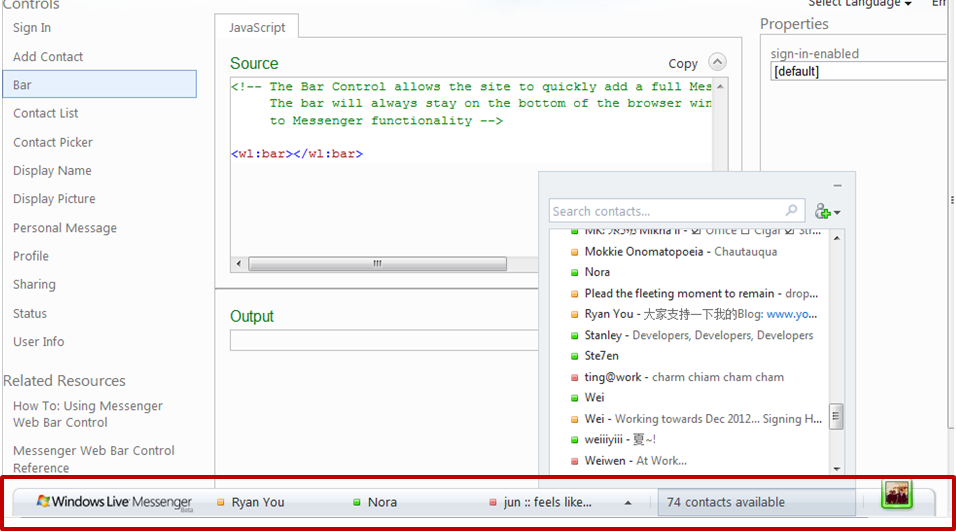Open How To: Using Messenger Web Bar Control
This screenshot has width=956, height=531.
pos(88,414)
